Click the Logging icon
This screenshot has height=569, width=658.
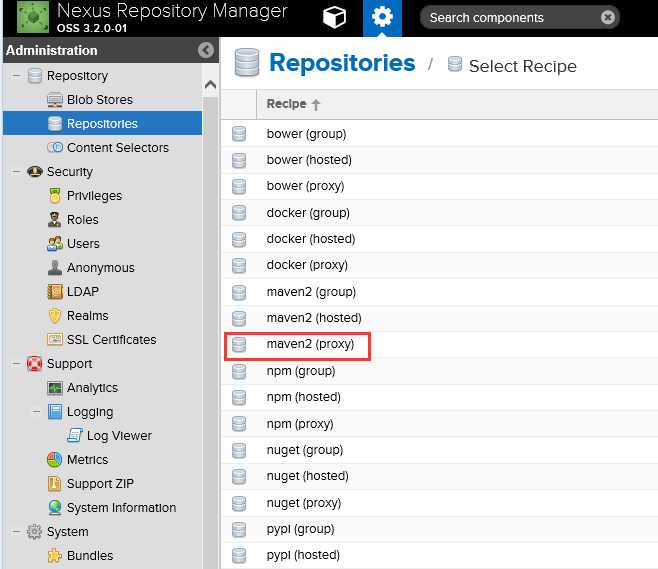(55, 412)
